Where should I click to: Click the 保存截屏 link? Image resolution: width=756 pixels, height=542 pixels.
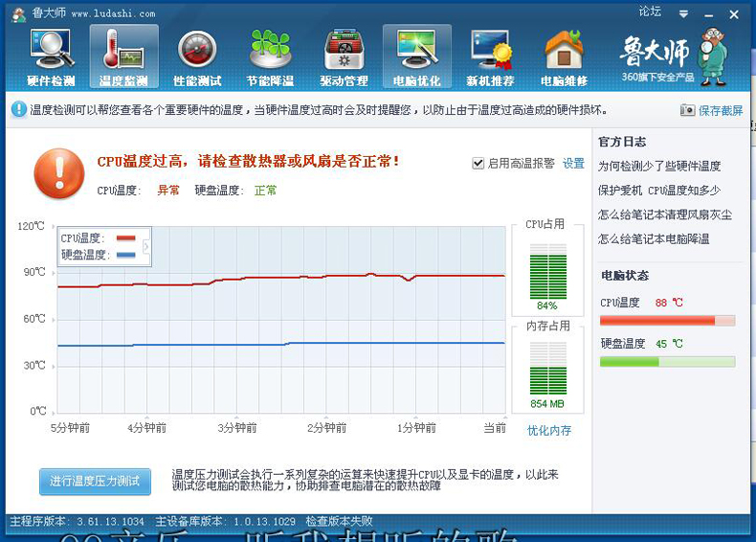click(721, 110)
